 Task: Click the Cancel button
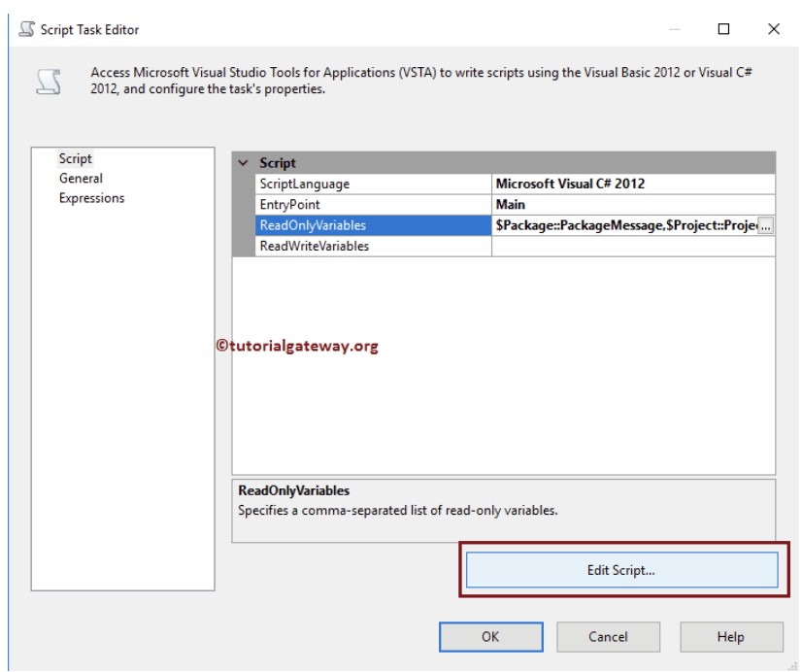click(608, 637)
